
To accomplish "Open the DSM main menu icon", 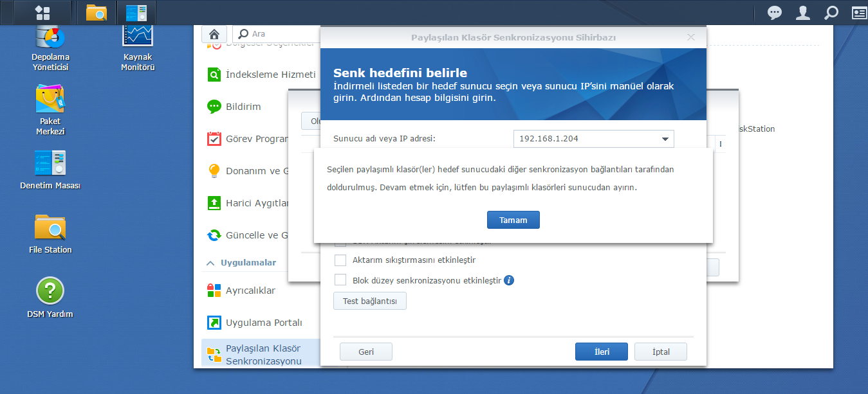I will click(42, 12).
